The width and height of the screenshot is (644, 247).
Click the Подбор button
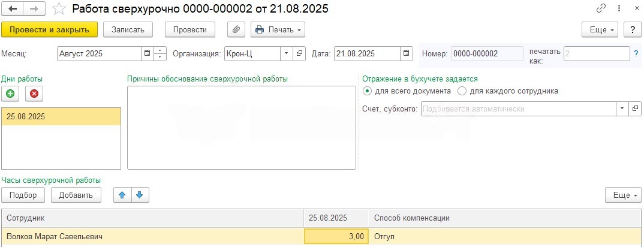click(x=23, y=195)
